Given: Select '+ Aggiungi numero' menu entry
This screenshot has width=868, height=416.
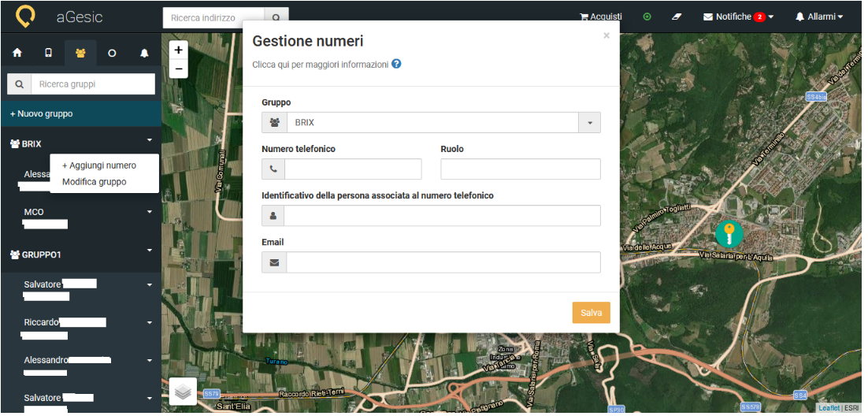Looking at the screenshot, I should point(99,165).
